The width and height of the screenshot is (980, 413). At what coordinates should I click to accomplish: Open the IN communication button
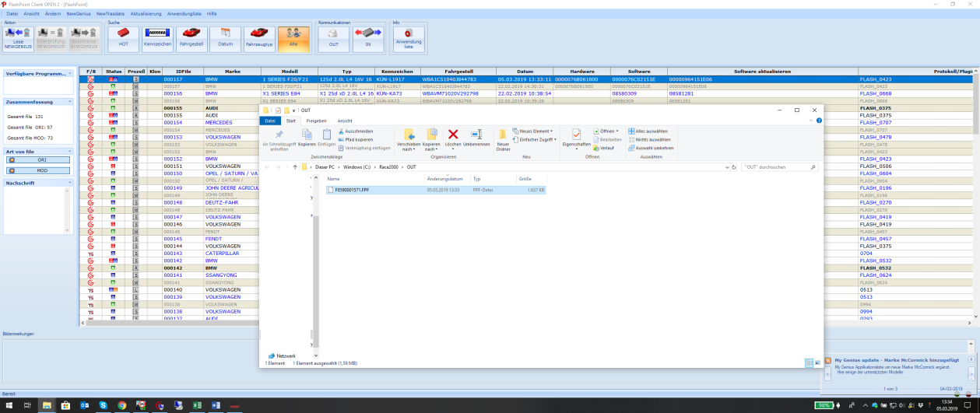(x=367, y=39)
